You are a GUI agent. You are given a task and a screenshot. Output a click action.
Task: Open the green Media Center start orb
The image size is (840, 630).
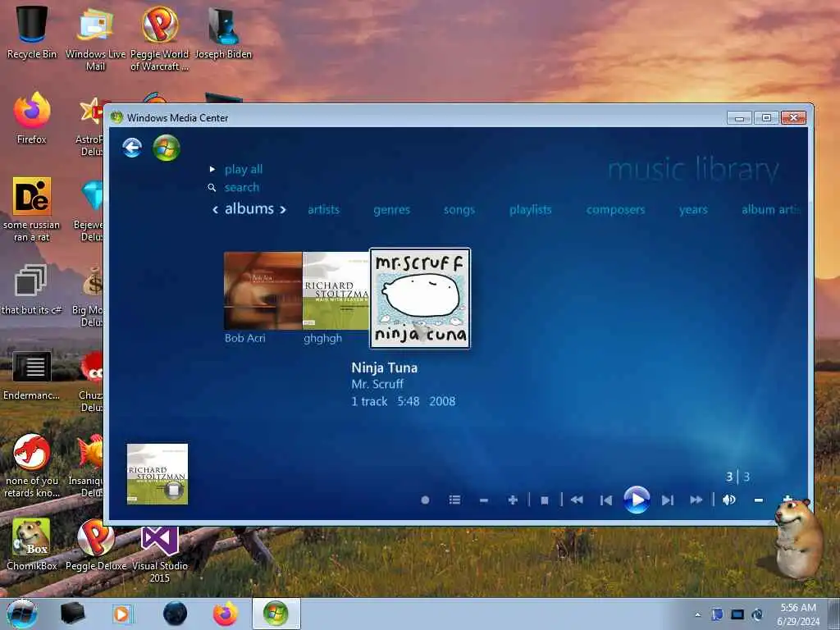[x=166, y=148]
